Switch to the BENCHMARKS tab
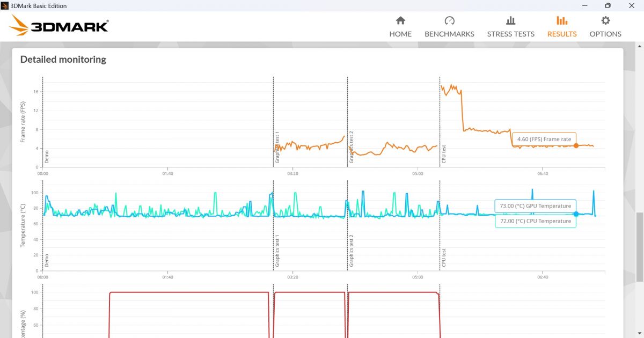The width and height of the screenshot is (644, 338). tap(449, 34)
